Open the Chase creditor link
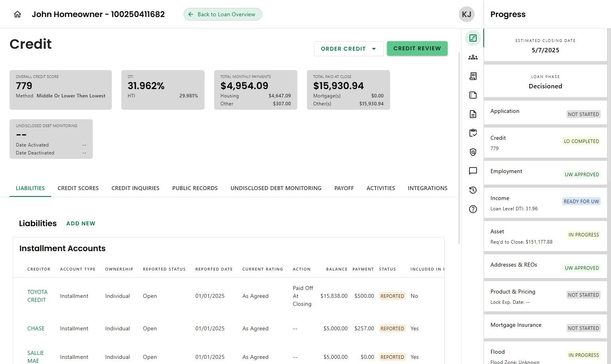The height and width of the screenshot is (364, 611). (x=36, y=328)
